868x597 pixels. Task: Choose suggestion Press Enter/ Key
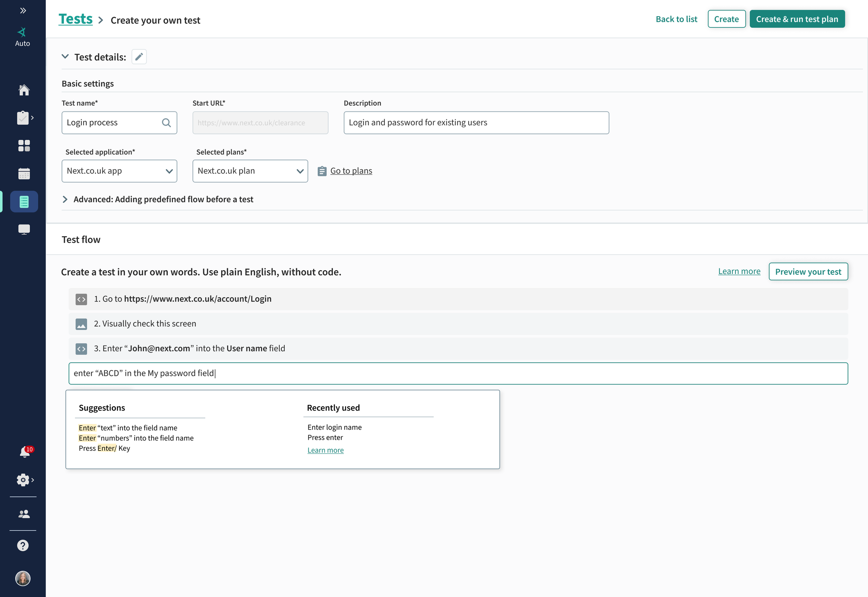(105, 448)
